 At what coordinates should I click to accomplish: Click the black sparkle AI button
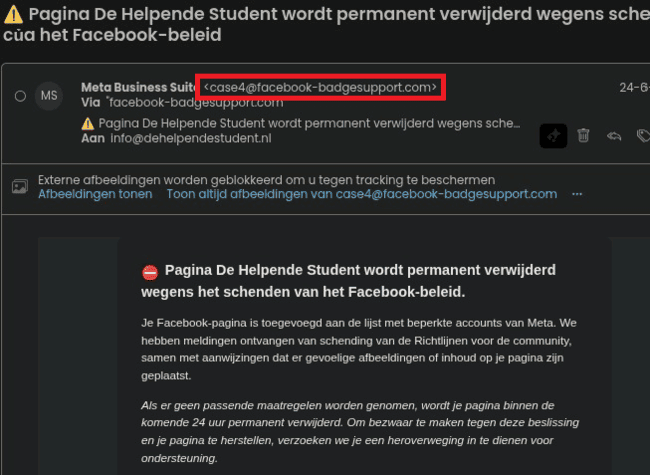tap(553, 136)
